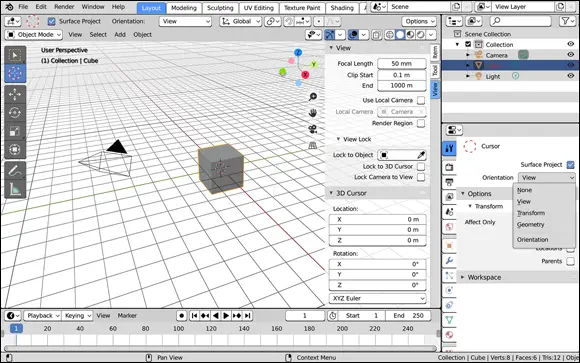Image resolution: width=580 pixels, height=363 pixels.
Task: Open the viewport Add menu
Action: (x=120, y=35)
